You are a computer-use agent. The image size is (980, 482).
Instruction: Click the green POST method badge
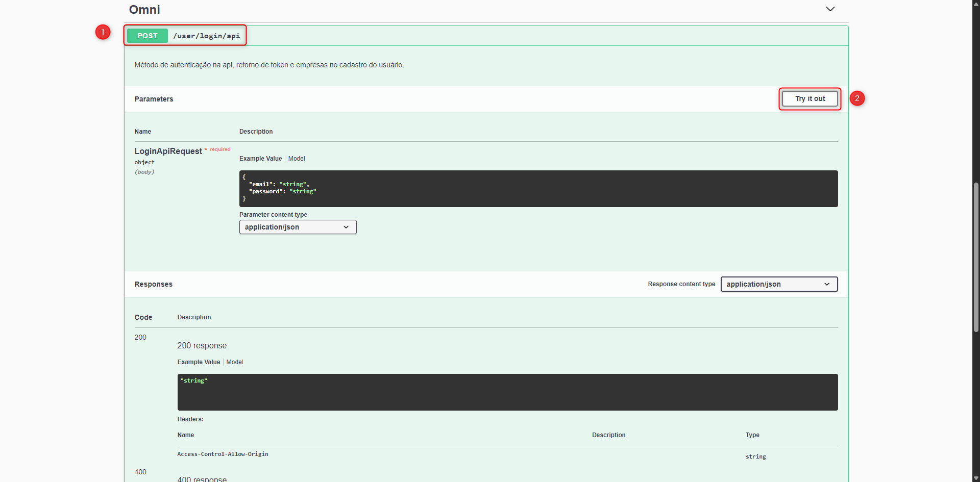pos(147,36)
